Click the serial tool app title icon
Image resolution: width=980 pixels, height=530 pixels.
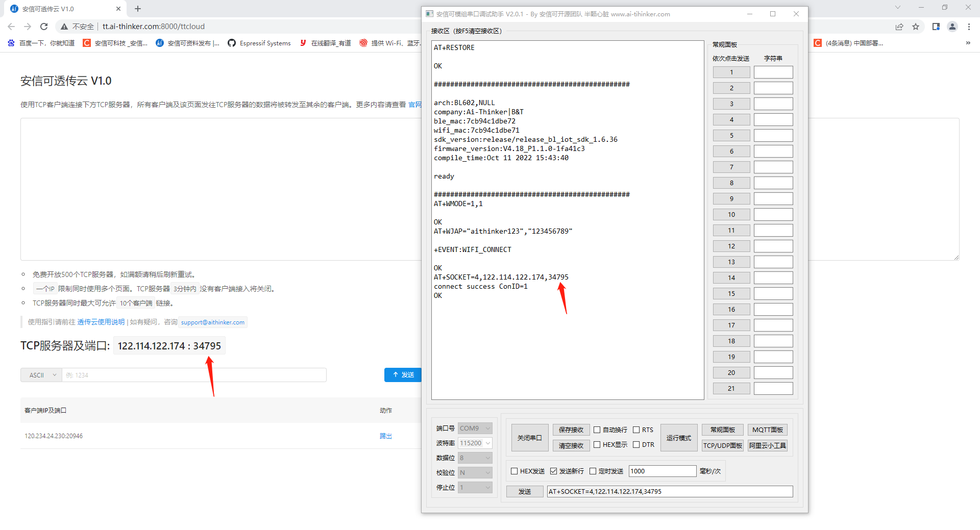[430, 14]
